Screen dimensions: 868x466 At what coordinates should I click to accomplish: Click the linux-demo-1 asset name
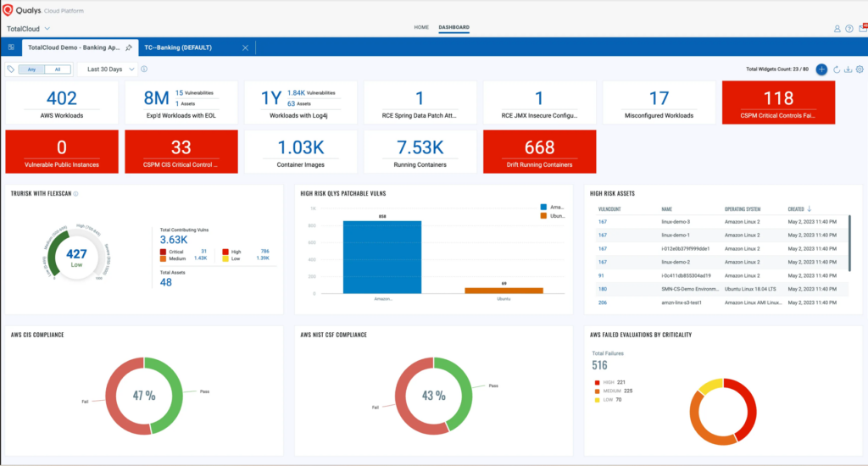(x=676, y=236)
